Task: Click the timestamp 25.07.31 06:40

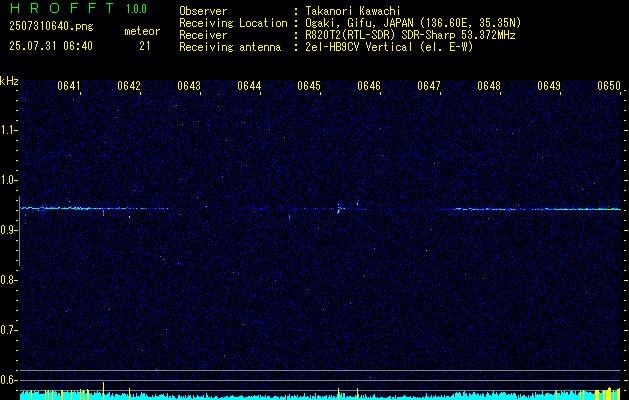Action: (51, 46)
